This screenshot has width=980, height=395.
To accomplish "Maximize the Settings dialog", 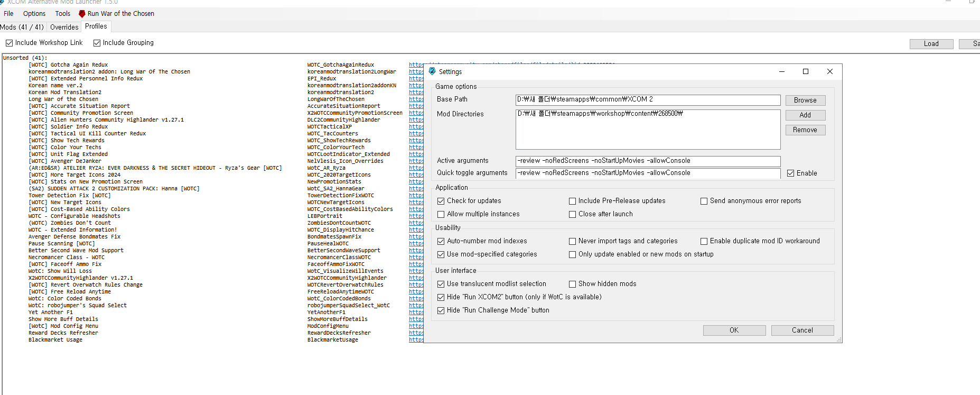I will 806,71.
